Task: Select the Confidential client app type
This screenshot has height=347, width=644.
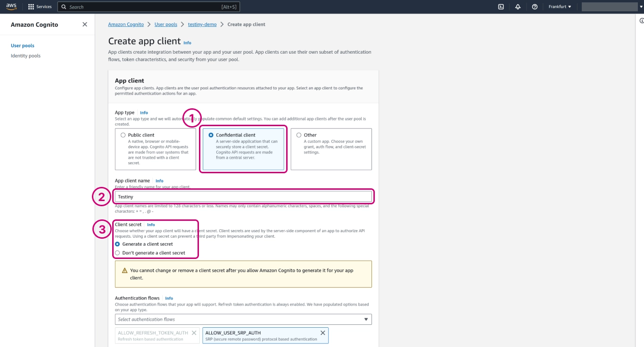Action: tap(211, 135)
